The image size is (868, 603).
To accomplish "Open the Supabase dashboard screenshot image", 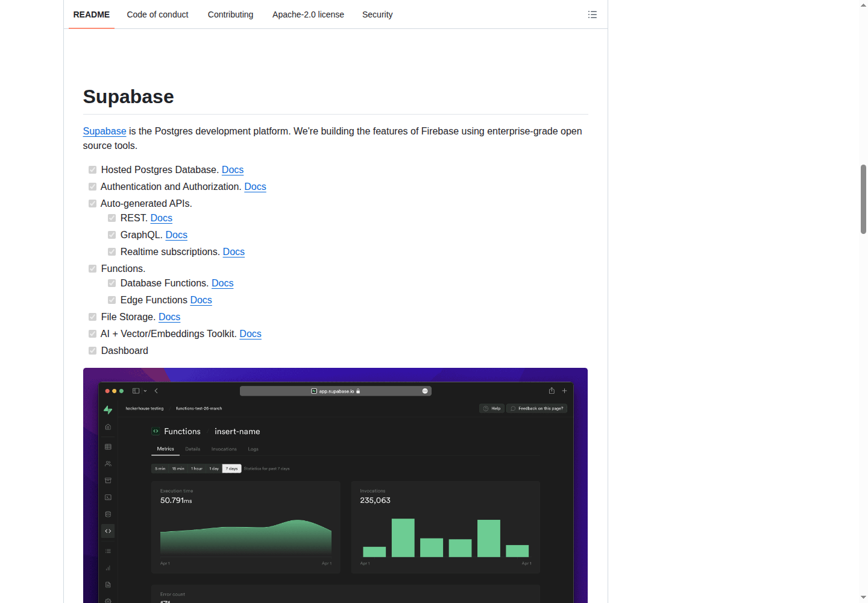I will click(335, 485).
